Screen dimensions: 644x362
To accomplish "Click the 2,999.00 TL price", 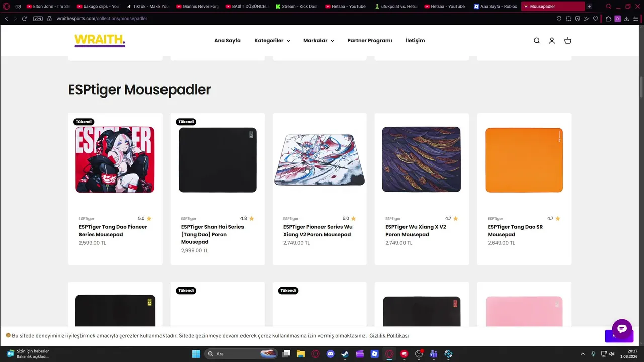I will point(195,251).
